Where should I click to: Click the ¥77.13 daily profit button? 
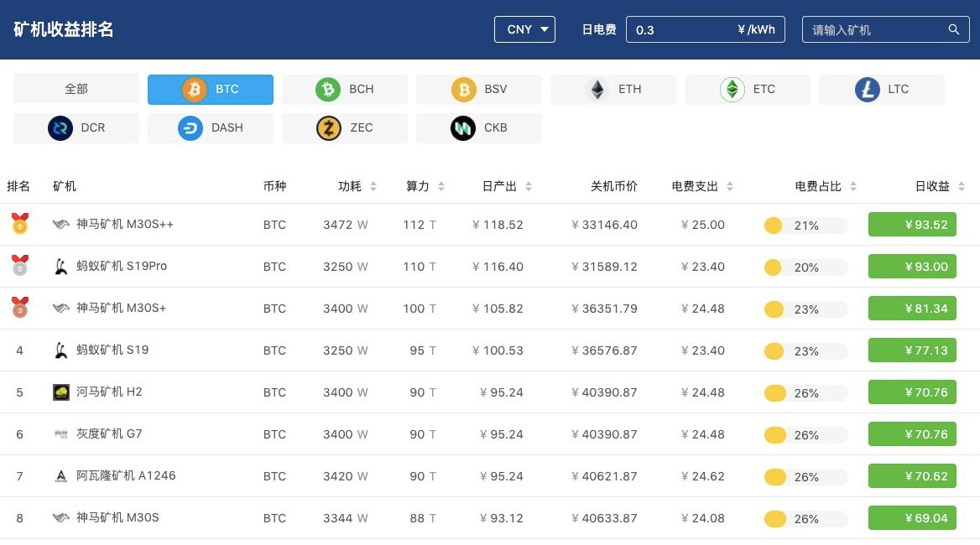[x=912, y=350]
